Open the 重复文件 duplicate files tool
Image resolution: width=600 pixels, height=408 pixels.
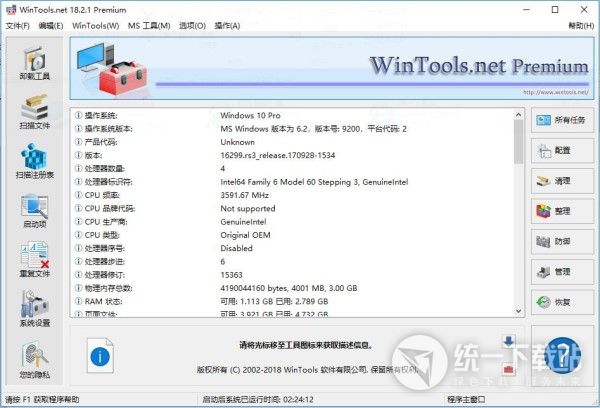35,259
